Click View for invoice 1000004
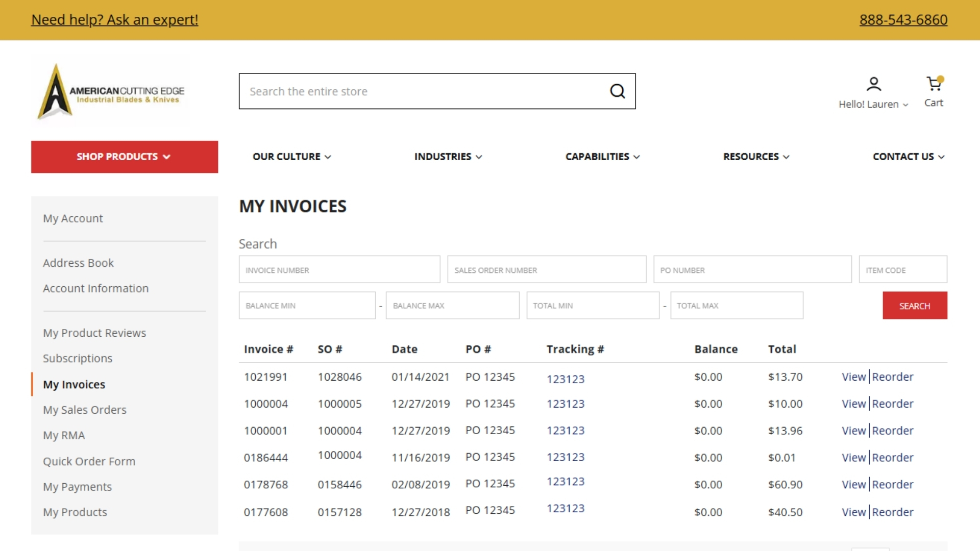Viewport: 980px width, 551px height. (853, 404)
